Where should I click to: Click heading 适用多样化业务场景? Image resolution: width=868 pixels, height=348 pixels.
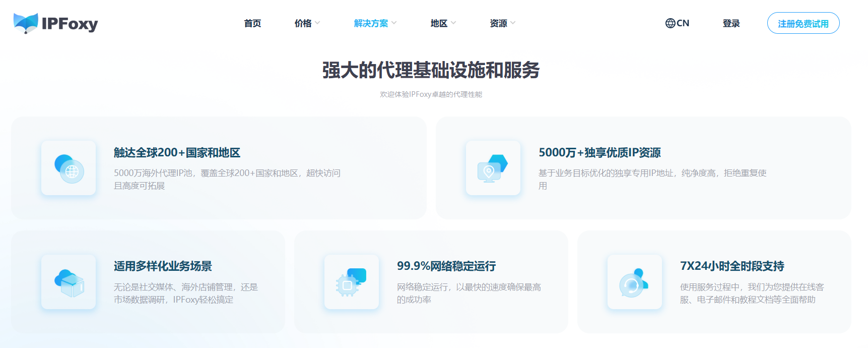(163, 266)
